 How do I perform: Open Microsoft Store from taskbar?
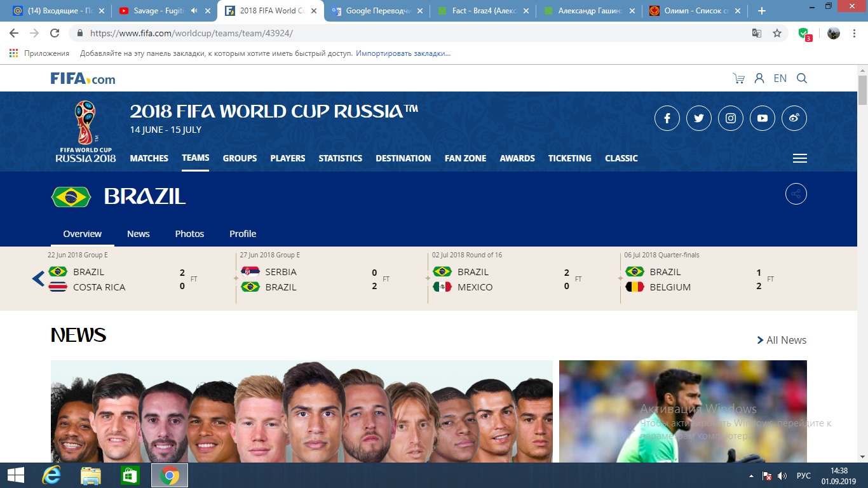coord(130,475)
